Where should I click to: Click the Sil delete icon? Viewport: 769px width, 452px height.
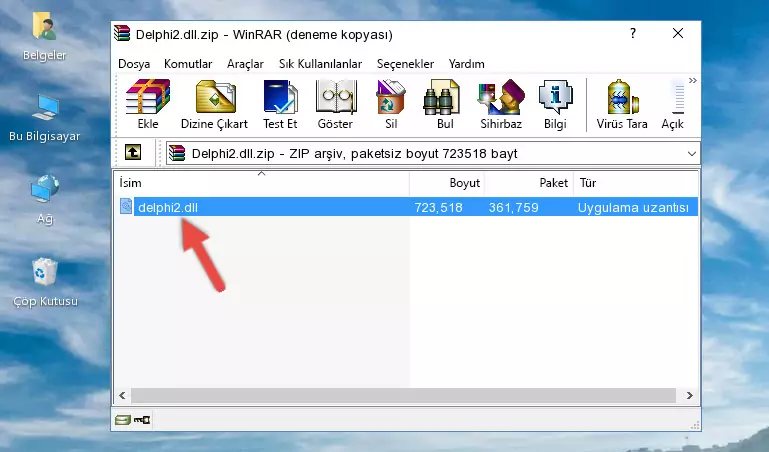(x=391, y=97)
